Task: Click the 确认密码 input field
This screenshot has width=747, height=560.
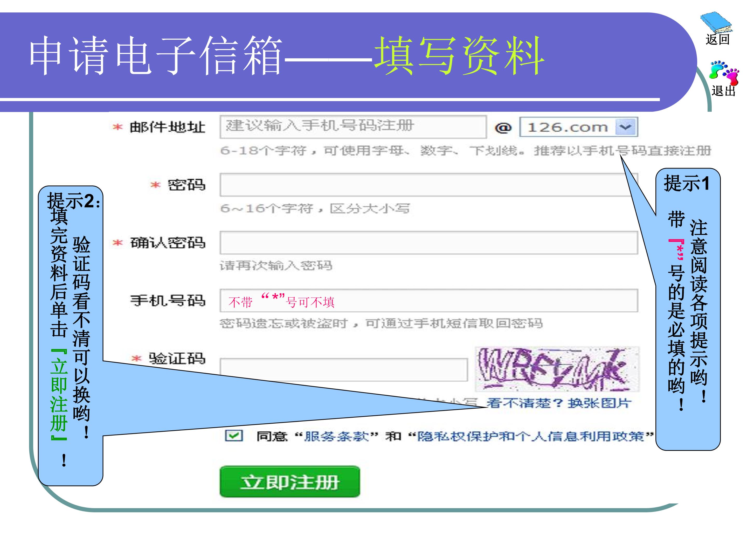Action: [428, 242]
